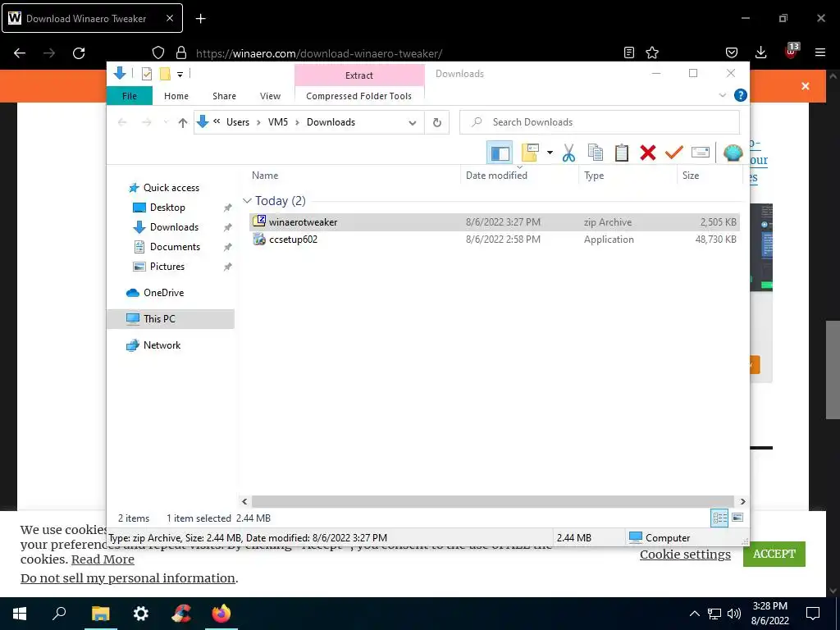Click the Extract contextual tab header
The image size is (840, 630).
pos(359,75)
